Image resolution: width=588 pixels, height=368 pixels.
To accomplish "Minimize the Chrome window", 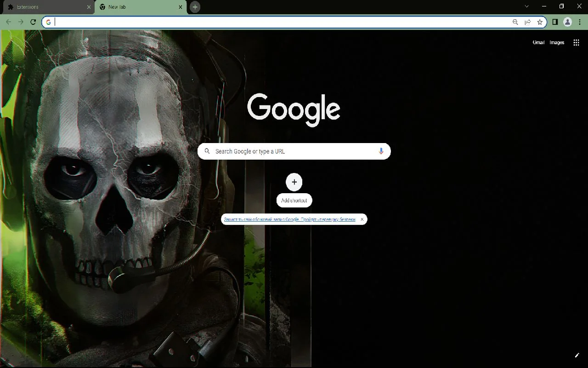I will click(x=544, y=6).
